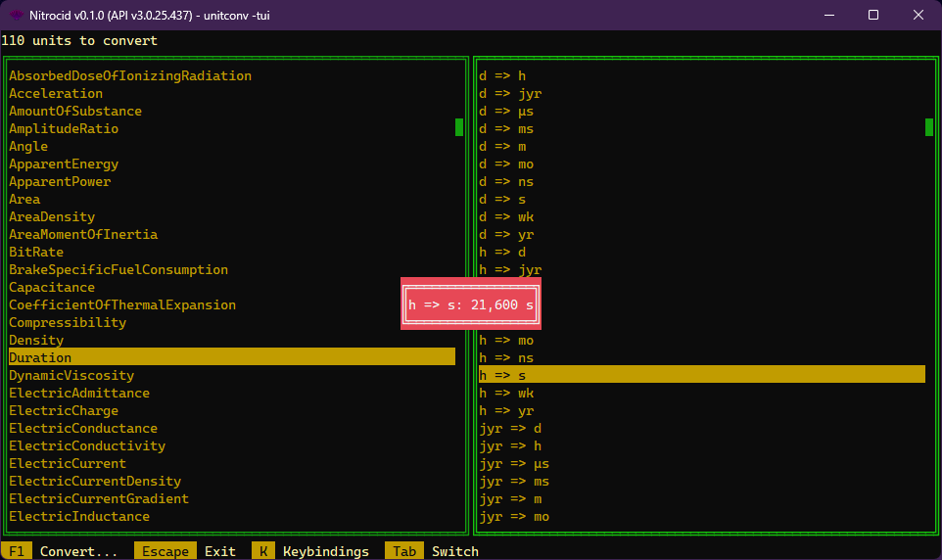Select the jyr => ms conversion

514,482
